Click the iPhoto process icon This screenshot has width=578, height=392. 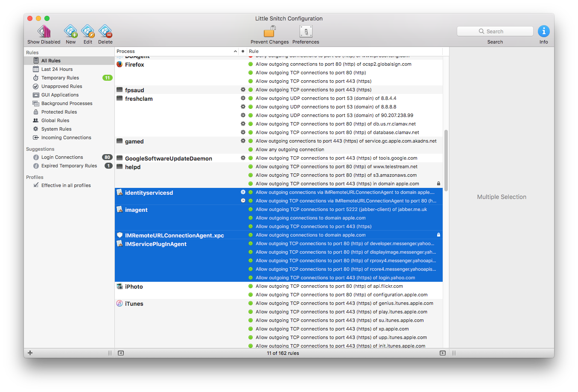pyautogui.click(x=120, y=287)
